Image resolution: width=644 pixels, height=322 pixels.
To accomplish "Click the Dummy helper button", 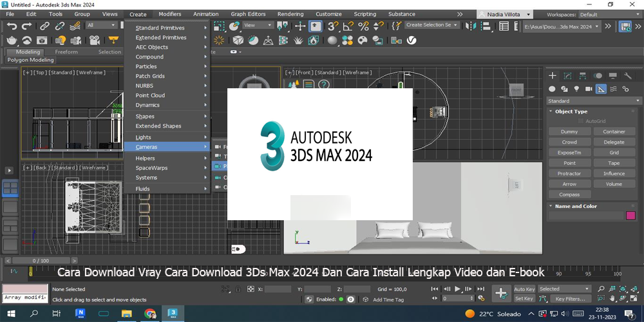I will tap(569, 131).
